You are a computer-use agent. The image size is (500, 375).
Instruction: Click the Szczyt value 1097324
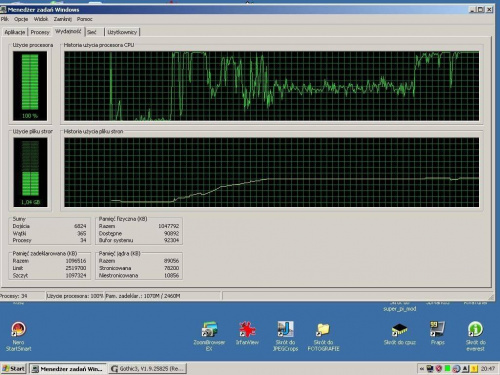pos(76,275)
